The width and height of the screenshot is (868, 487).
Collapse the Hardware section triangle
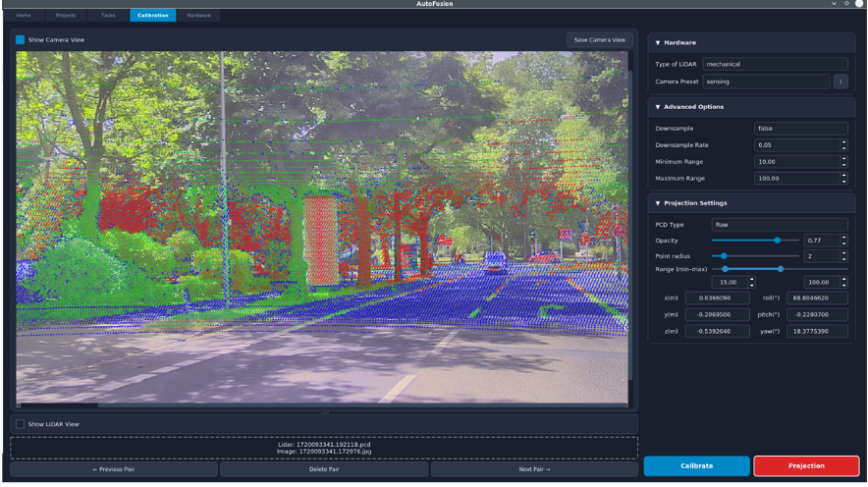[657, 43]
